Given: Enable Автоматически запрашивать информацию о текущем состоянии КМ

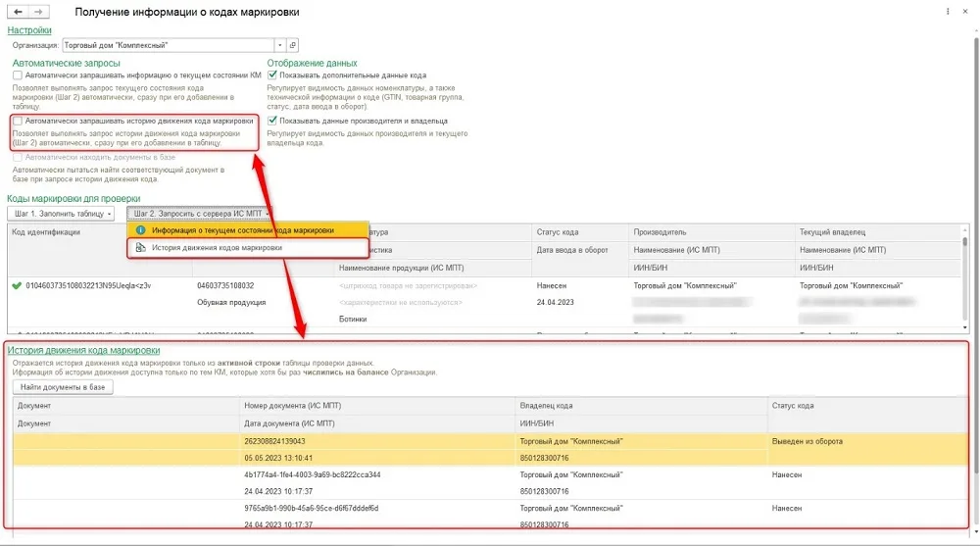Looking at the screenshot, I should (18, 75).
